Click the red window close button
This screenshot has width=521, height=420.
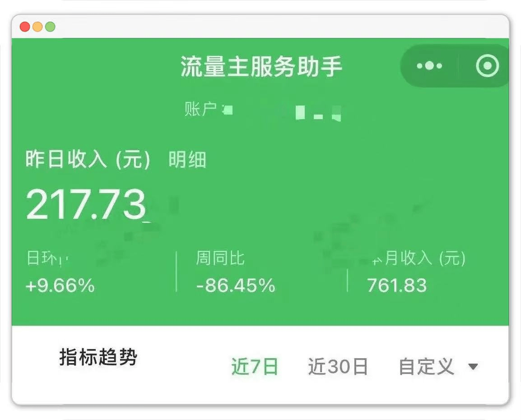tap(25, 27)
